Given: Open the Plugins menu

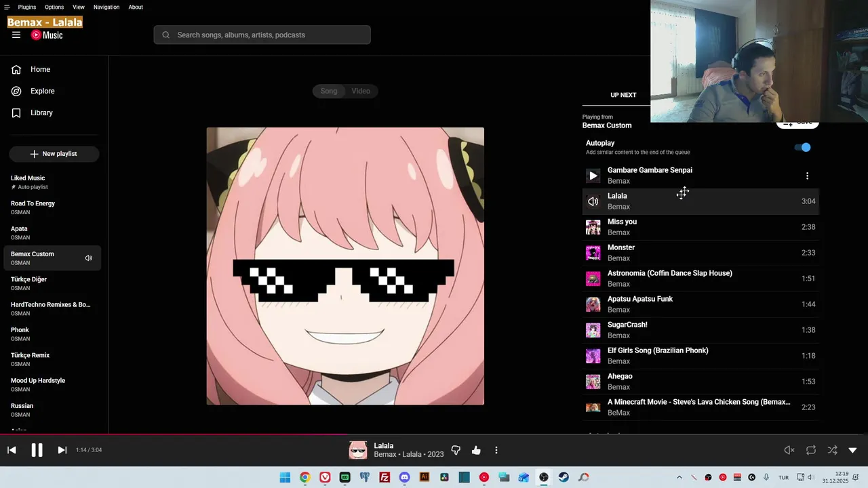Looking at the screenshot, I should [27, 7].
